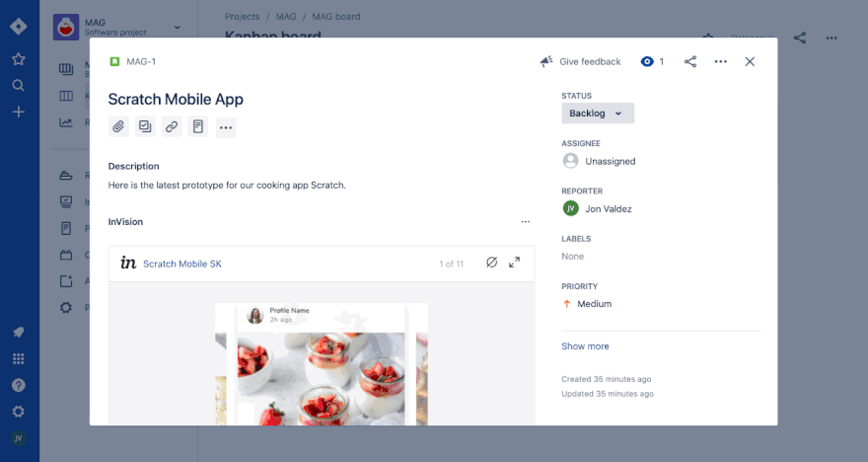868x462 pixels.
Task: Click Show more link
Action: pos(585,346)
